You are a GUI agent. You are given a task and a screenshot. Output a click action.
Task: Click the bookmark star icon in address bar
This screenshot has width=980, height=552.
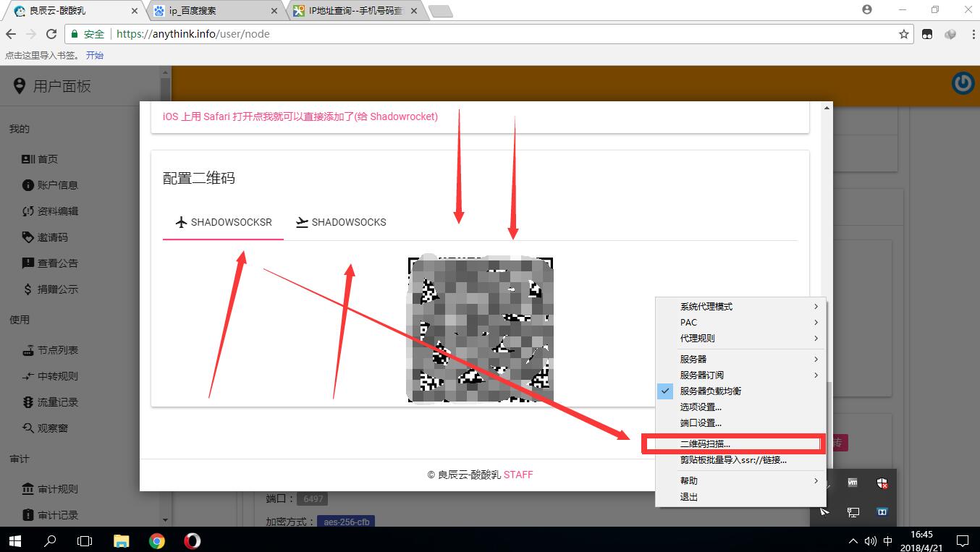(903, 34)
